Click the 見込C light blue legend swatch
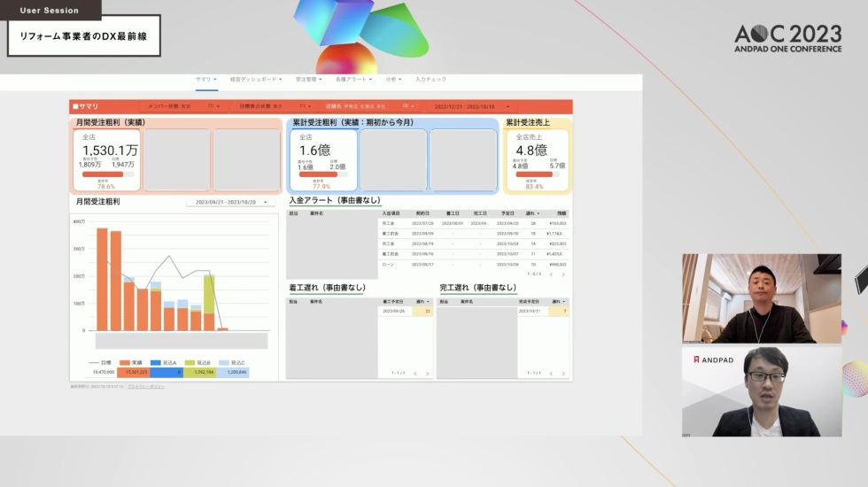The width and height of the screenshot is (868, 487). (x=223, y=363)
